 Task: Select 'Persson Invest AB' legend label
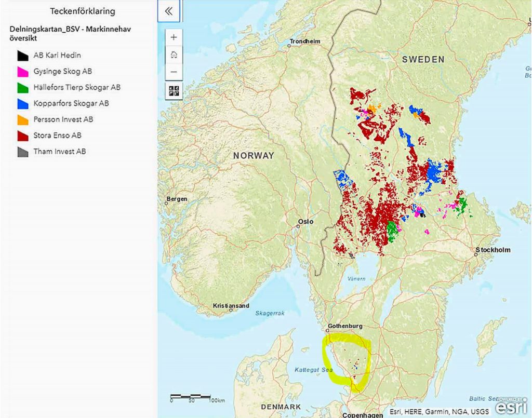(x=63, y=119)
